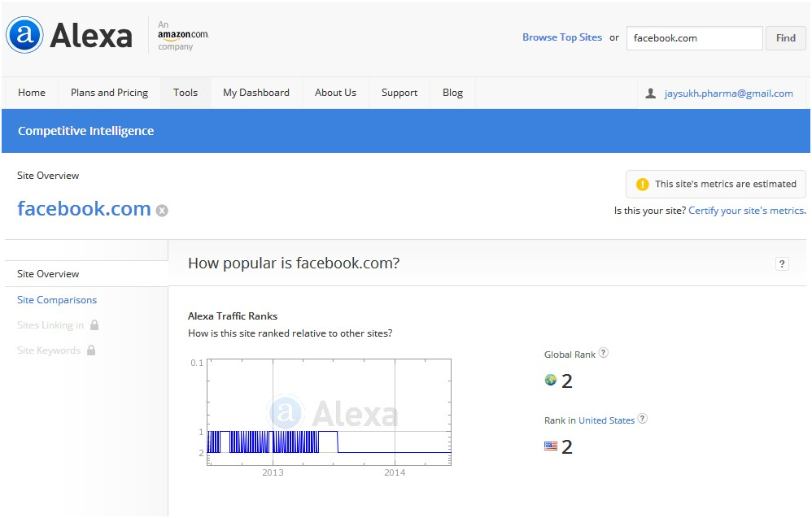Click the Alexa traffic rank graph

click(329, 412)
